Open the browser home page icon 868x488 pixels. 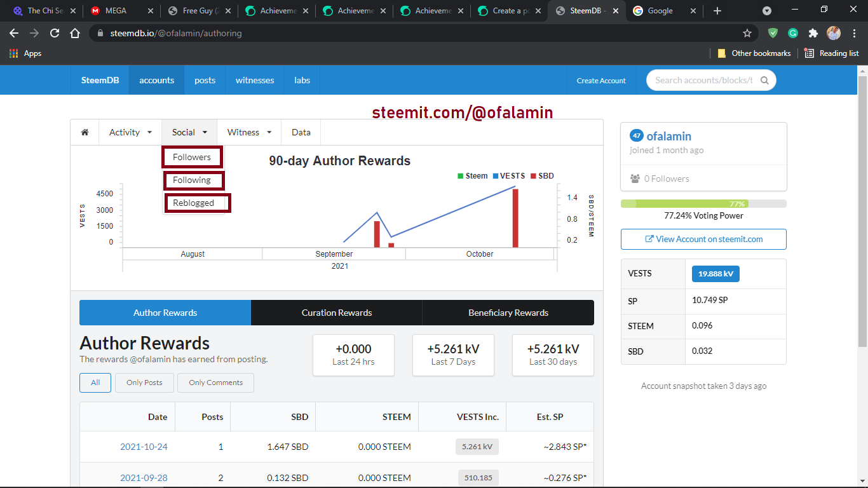tap(75, 33)
